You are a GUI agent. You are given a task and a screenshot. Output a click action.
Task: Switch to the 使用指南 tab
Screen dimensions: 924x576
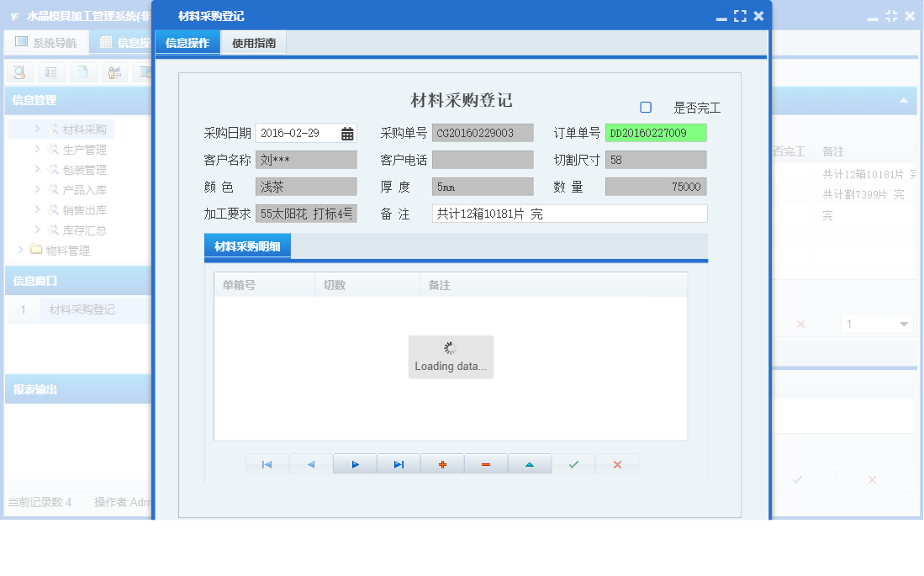(x=252, y=41)
